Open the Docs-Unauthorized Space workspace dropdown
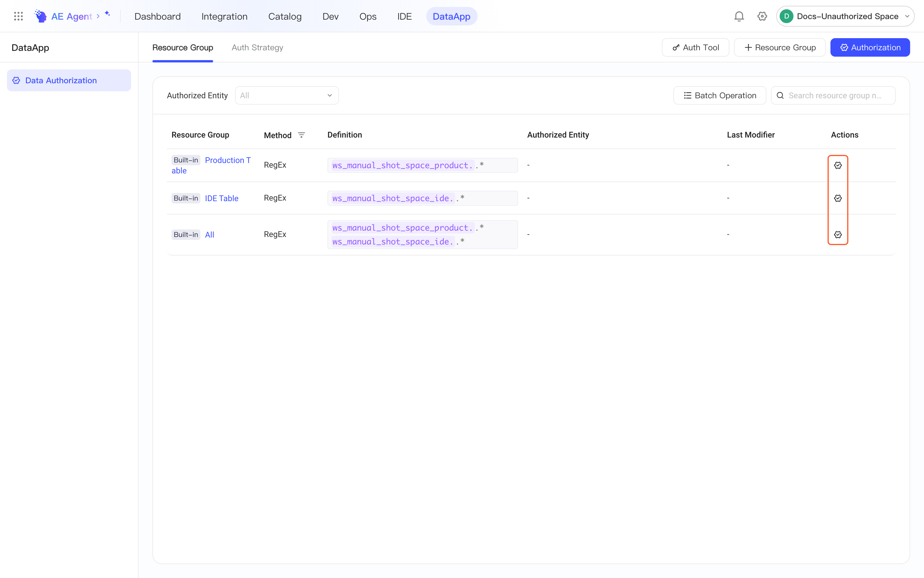 [845, 16]
